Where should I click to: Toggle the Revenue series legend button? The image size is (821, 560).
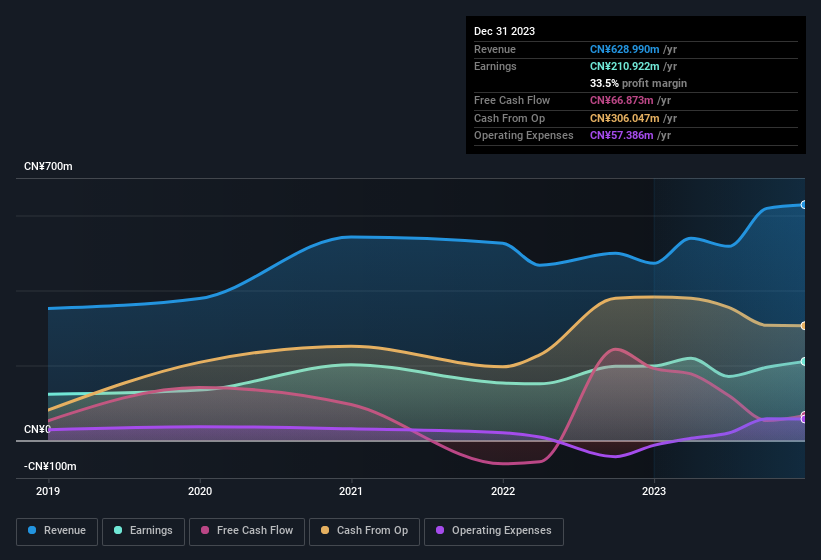click(57, 531)
